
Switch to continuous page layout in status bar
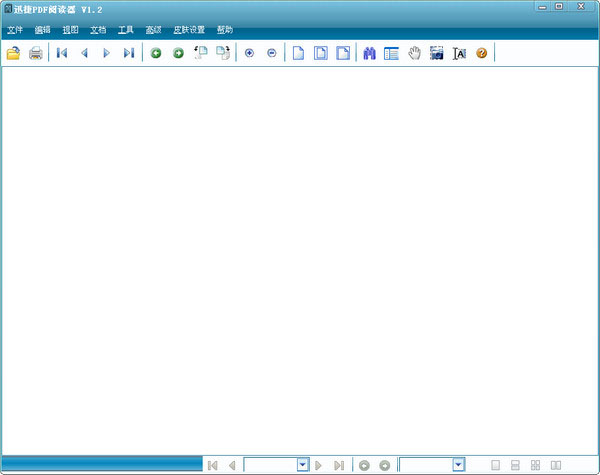[x=515, y=465]
